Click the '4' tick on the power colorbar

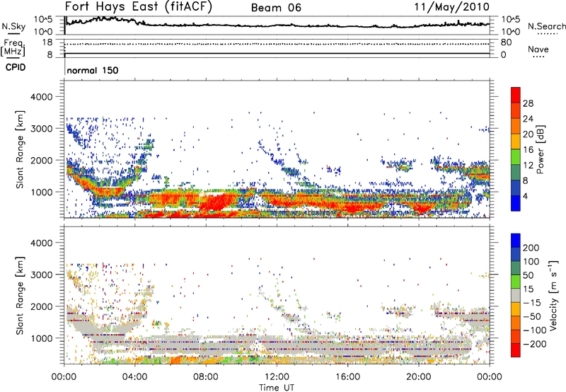[525, 197]
